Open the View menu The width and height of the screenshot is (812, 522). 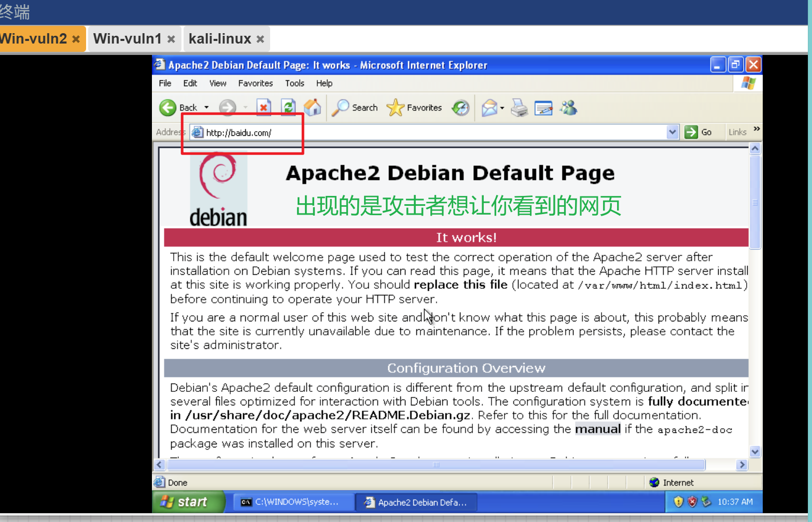click(x=218, y=83)
